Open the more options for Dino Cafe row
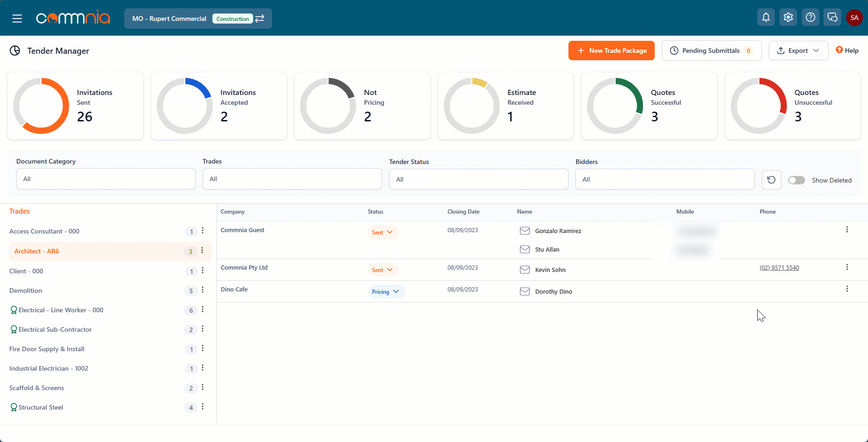Image resolution: width=868 pixels, height=442 pixels. 847,289
